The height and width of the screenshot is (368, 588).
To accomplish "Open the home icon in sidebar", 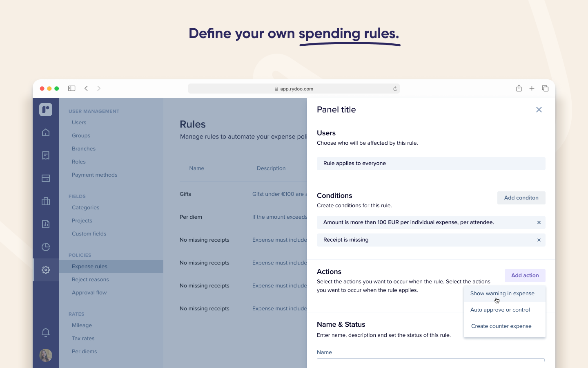I will pos(46,132).
